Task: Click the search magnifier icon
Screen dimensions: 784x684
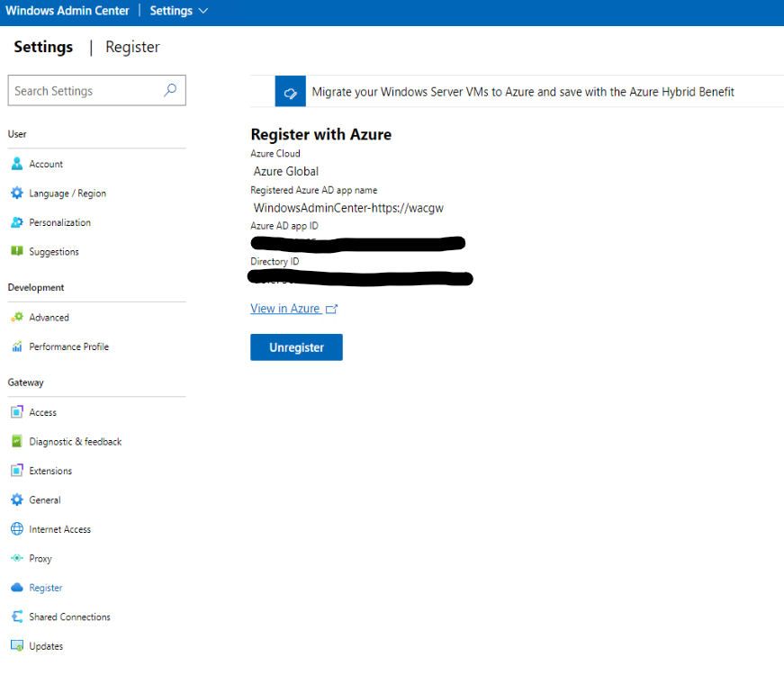Action: pos(170,91)
